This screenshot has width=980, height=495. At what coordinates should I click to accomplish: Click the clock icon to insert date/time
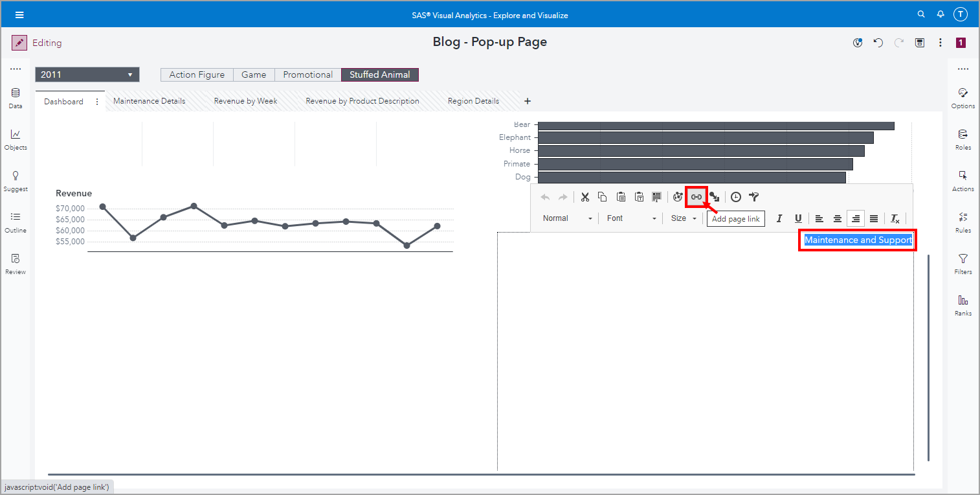pyautogui.click(x=735, y=196)
